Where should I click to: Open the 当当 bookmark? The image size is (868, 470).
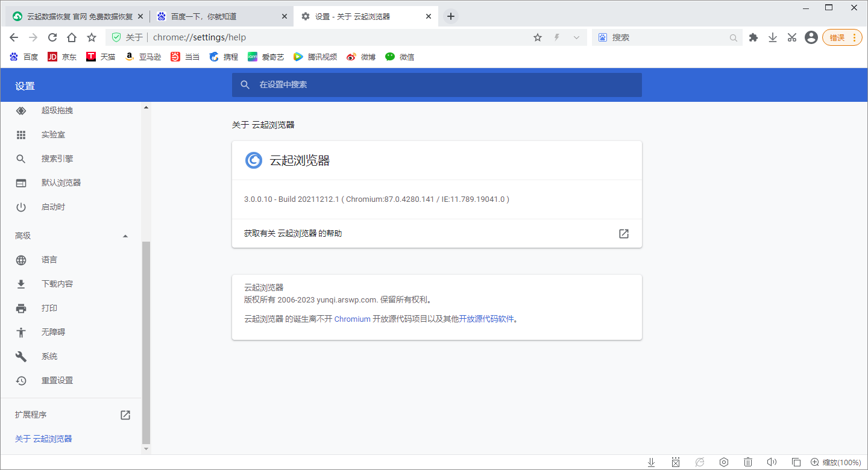[185, 57]
